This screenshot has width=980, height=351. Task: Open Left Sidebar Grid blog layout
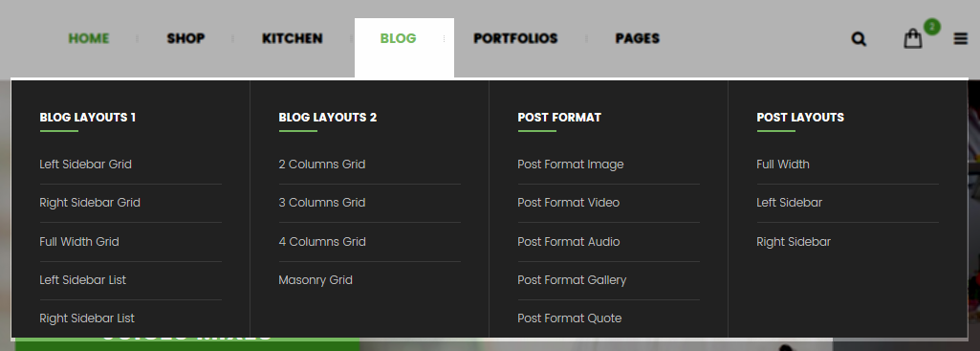[x=86, y=165]
